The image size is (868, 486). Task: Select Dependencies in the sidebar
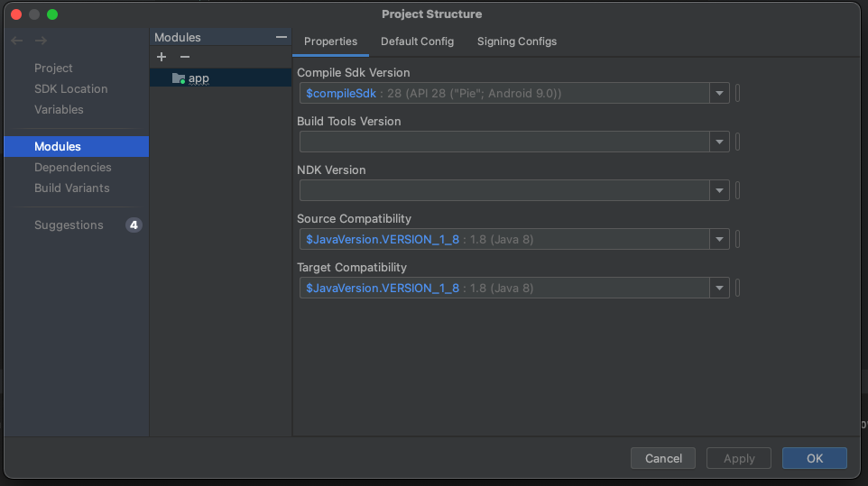tap(73, 167)
